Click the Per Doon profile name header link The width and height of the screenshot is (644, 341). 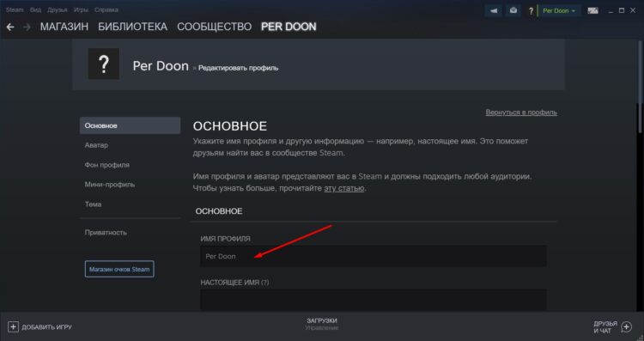pyautogui.click(x=161, y=66)
